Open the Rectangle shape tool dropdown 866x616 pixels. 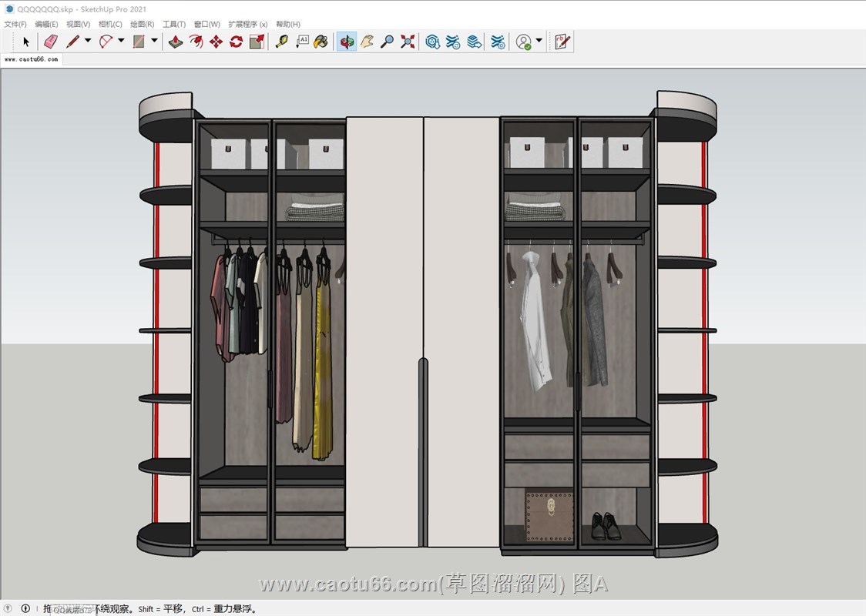point(154,42)
